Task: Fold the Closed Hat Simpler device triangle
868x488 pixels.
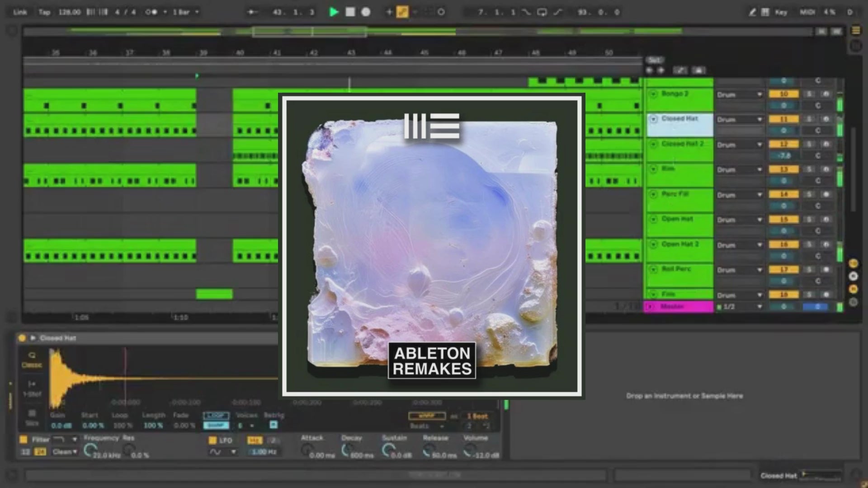Action: [33, 338]
